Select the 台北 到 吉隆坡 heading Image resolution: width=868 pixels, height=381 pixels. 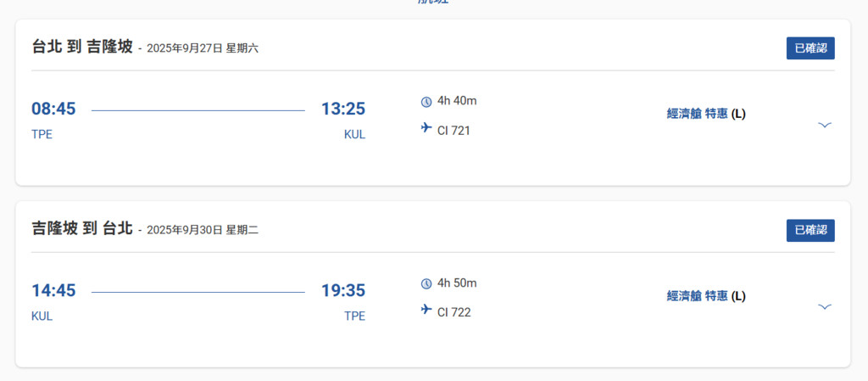point(82,47)
